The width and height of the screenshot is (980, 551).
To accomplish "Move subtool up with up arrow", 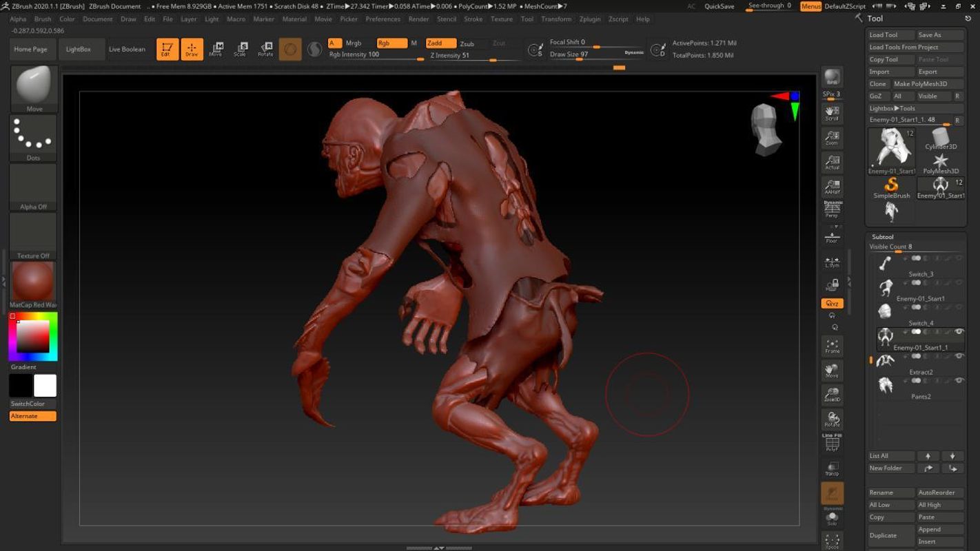I will click(928, 456).
